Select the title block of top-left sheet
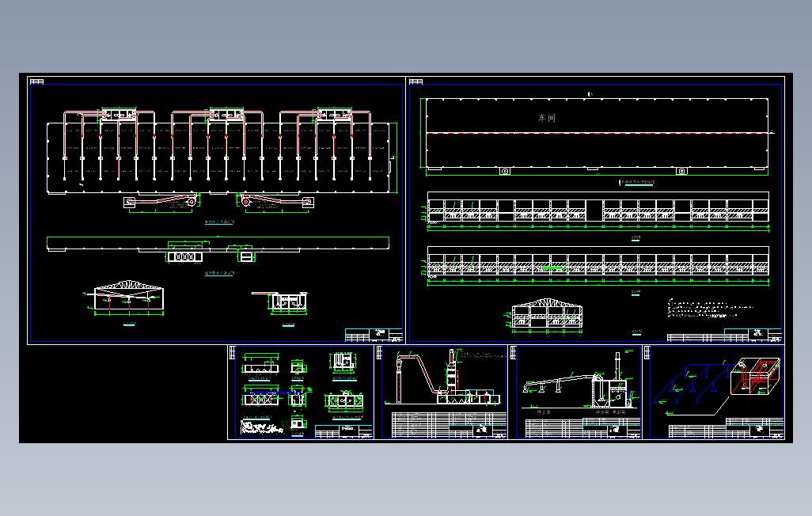The width and height of the screenshot is (812, 516). click(x=374, y=335)
